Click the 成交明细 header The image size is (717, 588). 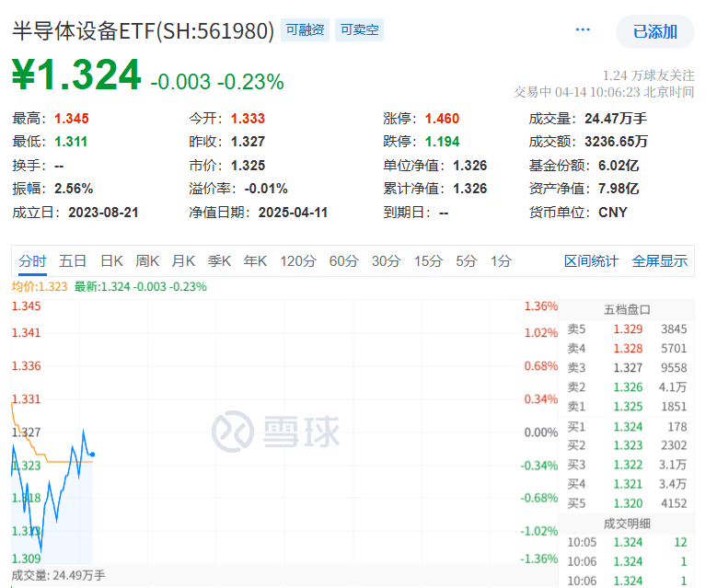pos(627,524)
